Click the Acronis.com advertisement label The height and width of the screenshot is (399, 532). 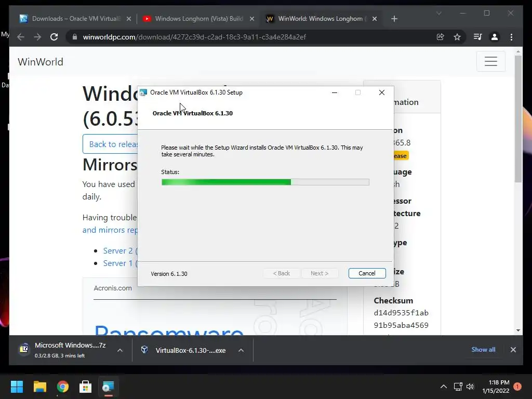113,288
